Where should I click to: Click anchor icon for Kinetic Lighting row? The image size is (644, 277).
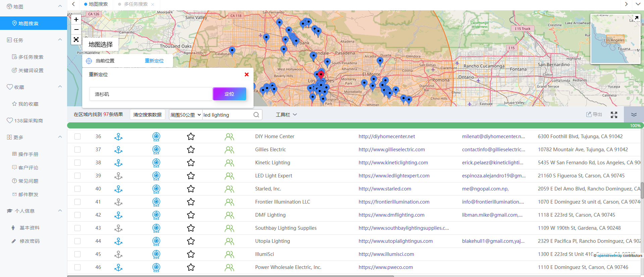point(118,163)
